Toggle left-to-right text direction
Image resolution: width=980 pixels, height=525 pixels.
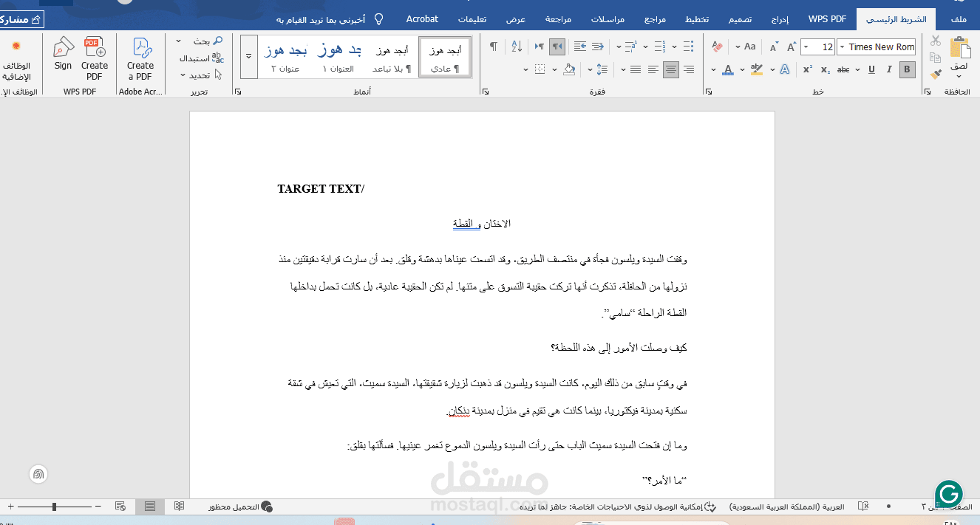click(x=540, y=47)
